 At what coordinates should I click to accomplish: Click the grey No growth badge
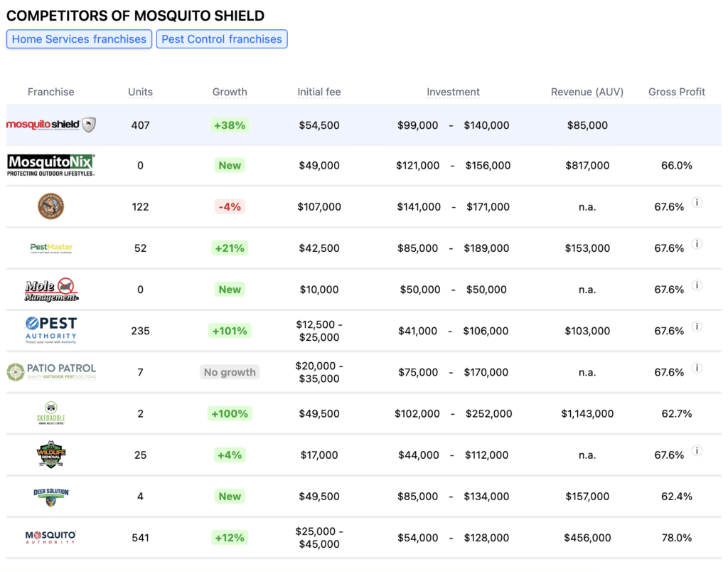tap(230, 372)
